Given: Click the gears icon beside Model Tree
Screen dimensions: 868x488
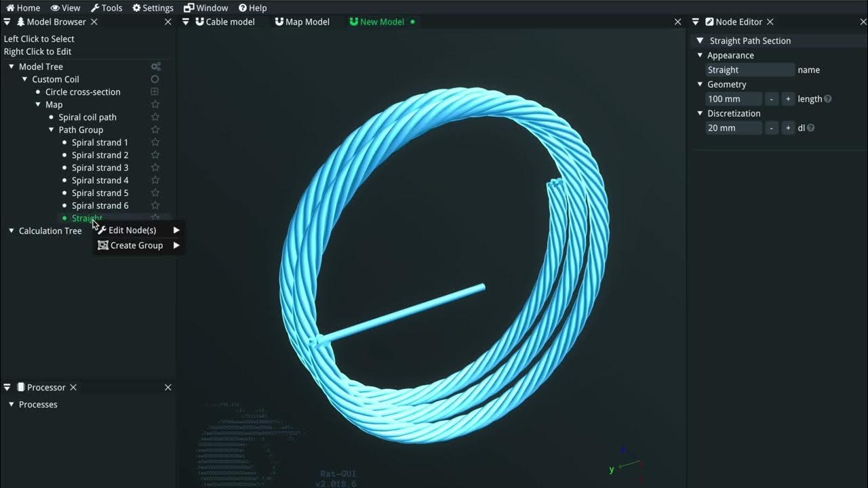Looking at the screenshot, I should 155,66.
